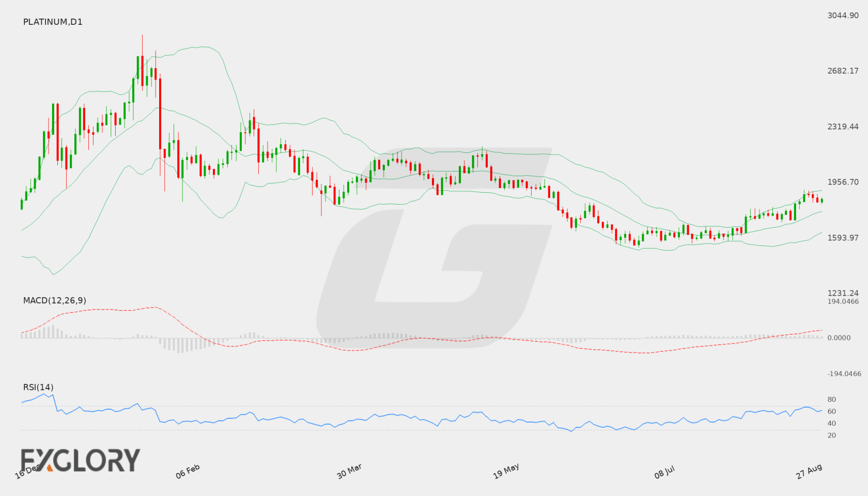868x496 pixels.
Task: Select the RSI(14) indicator label
Action: point(38,388)
